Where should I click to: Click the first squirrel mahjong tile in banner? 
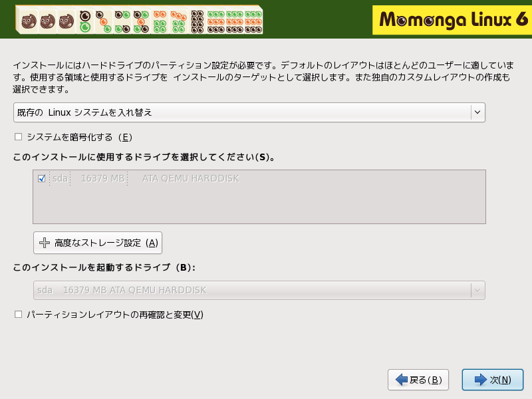coord(29,22)
